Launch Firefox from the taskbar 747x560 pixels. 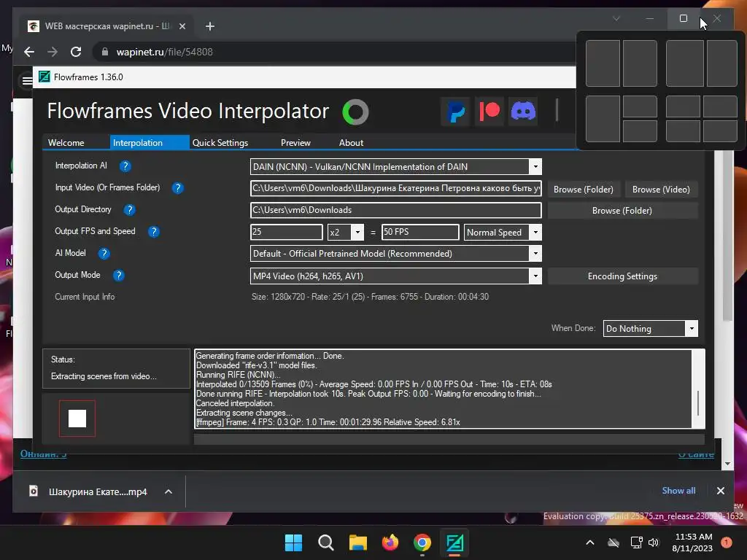point(390,542)
